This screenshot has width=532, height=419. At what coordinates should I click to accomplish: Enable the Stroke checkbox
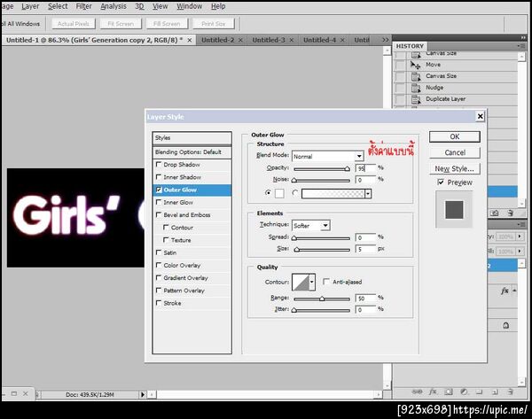click(159, 303)
